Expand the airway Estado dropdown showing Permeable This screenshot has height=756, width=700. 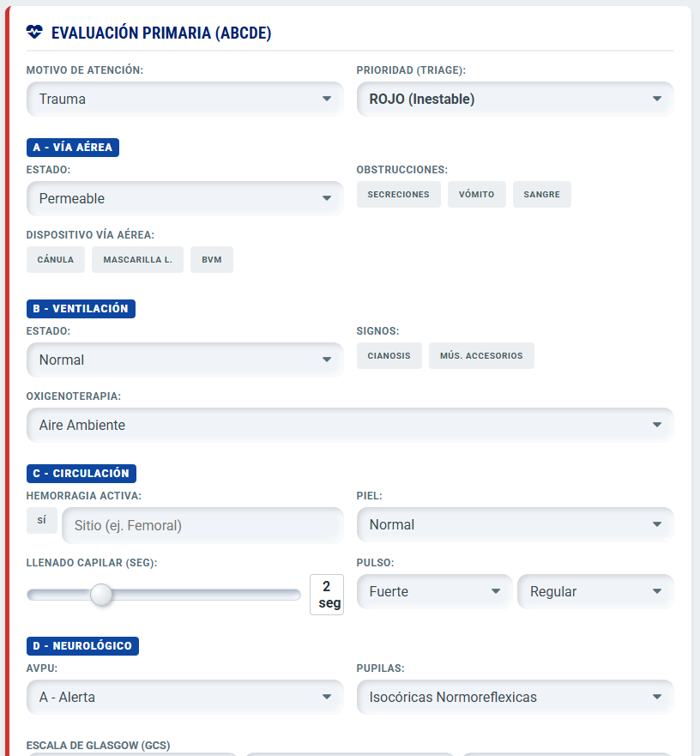click(184, 198)
